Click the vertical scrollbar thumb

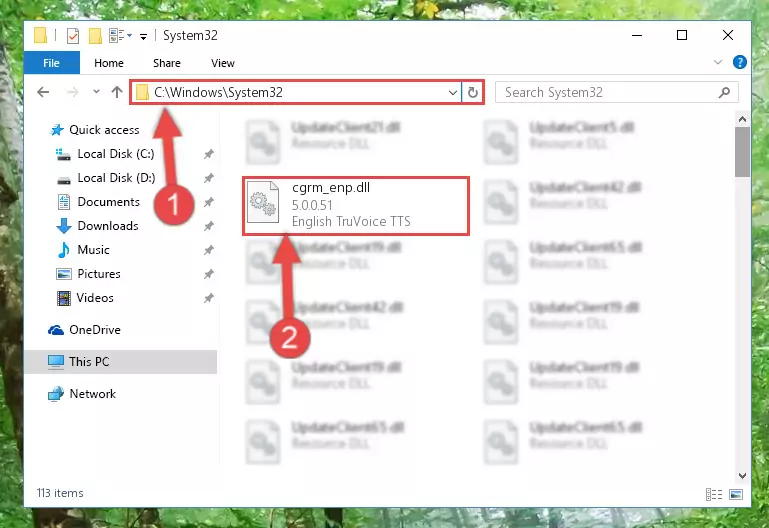[x=743, y=152]
